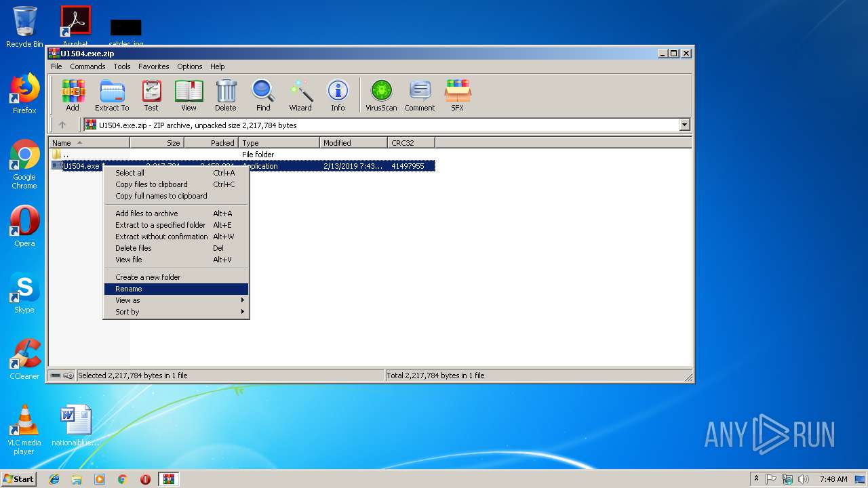Launch Skype desktop shortcut
Image resolution: width=868 pixels, height=488 pixels.
pyautogui.click(x=24, y=293)
